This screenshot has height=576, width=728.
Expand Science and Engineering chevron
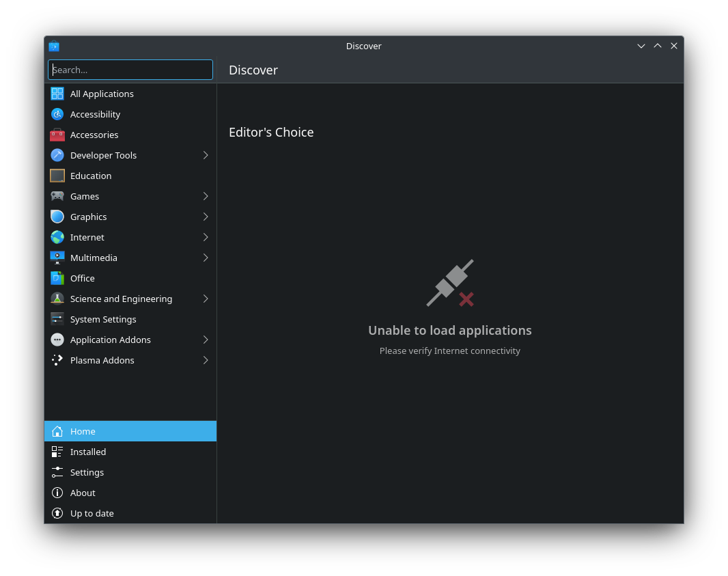tap(205, 299)
